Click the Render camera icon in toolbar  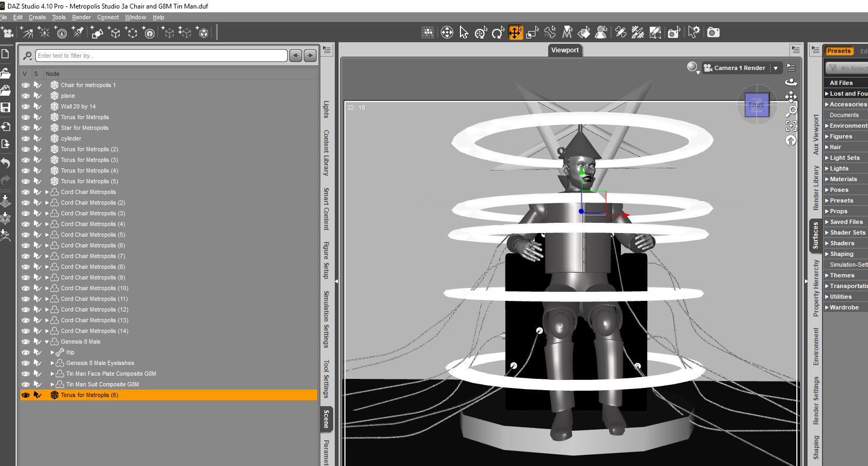(713, 33)
